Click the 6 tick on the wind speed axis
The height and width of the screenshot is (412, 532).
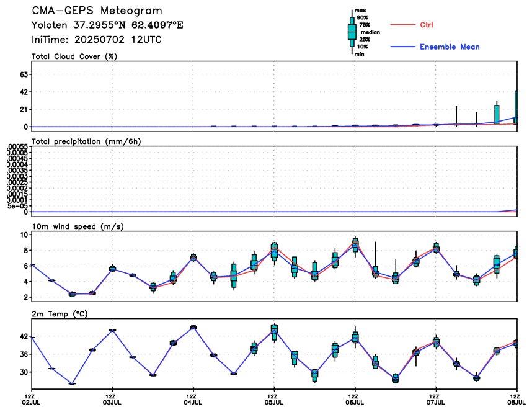coord(26,266)
